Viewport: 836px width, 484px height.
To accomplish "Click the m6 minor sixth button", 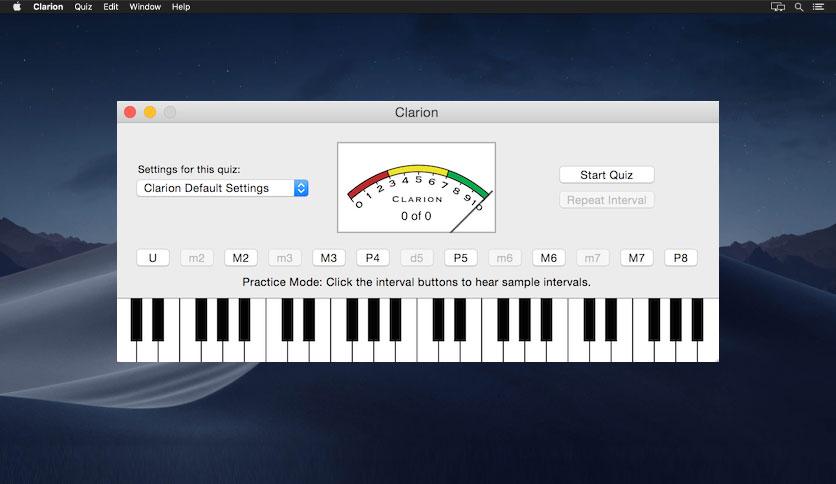I will (x=504, y=258).
